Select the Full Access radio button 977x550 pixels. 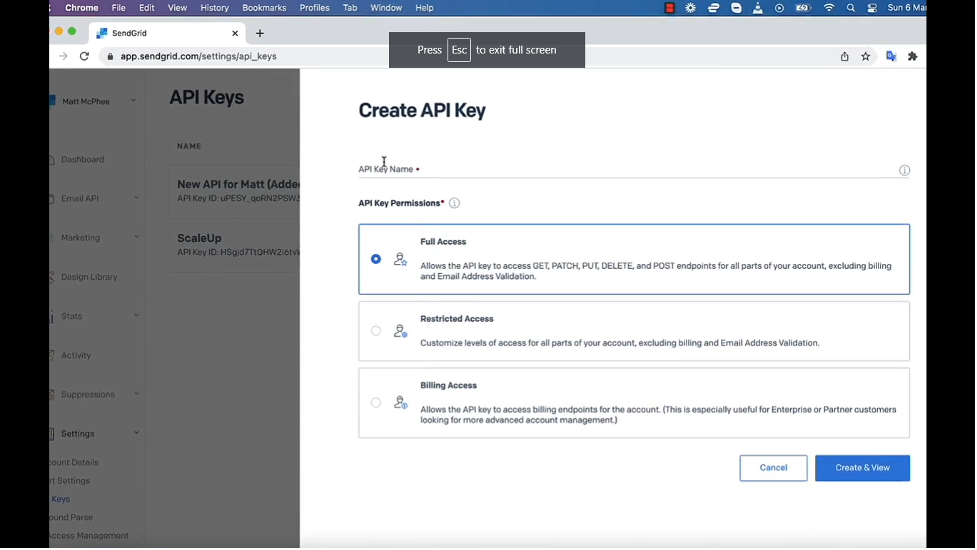(x=376, y=259)
